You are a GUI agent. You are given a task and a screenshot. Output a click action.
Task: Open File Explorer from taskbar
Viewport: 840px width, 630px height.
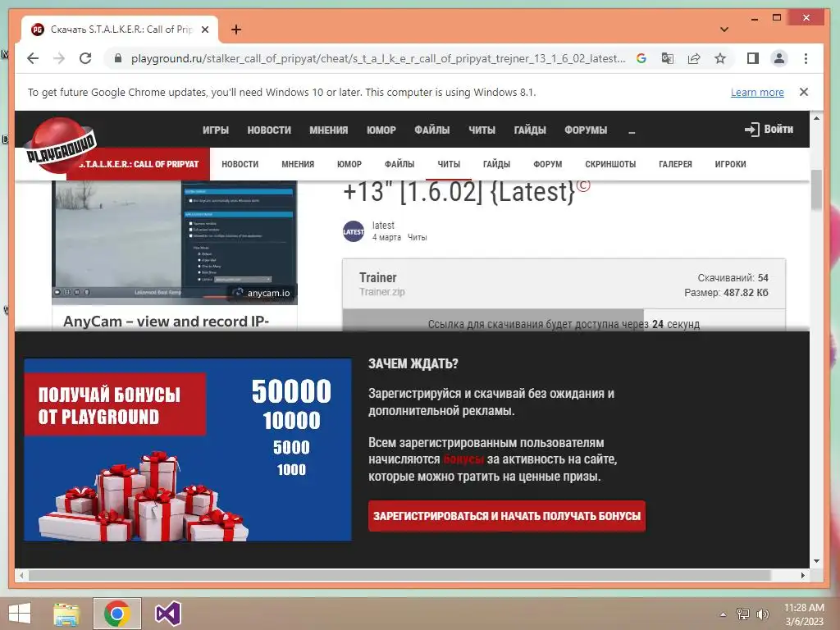[66, 614]
